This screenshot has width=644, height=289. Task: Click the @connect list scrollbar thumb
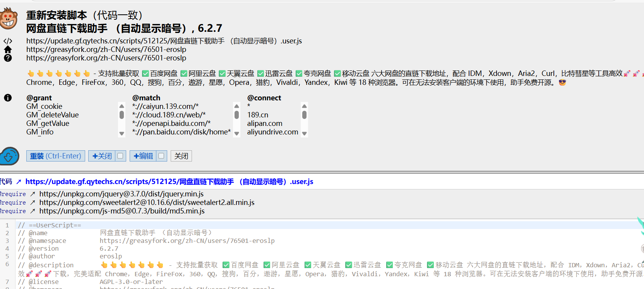[304, 115]
